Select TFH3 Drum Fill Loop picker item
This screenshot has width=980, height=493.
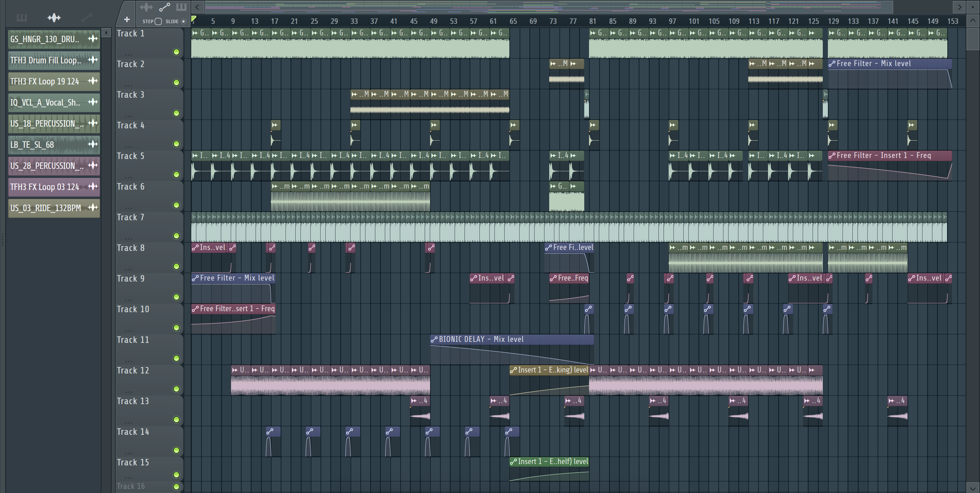pos(54,60)
